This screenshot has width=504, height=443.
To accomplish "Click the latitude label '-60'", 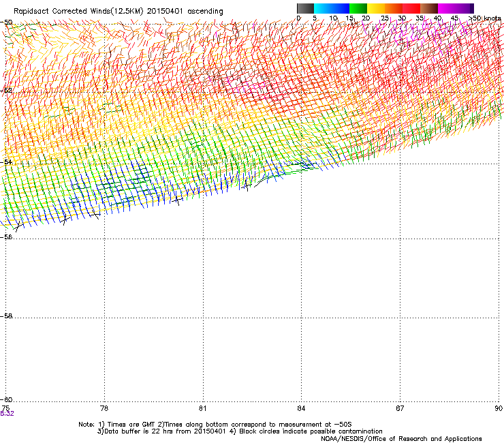I will 6,399.
